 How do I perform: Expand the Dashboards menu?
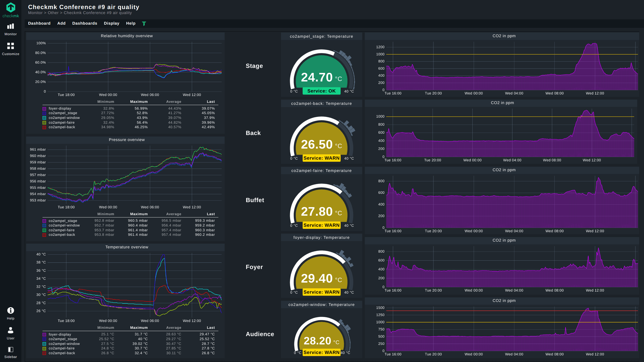[x=85, y=23]
